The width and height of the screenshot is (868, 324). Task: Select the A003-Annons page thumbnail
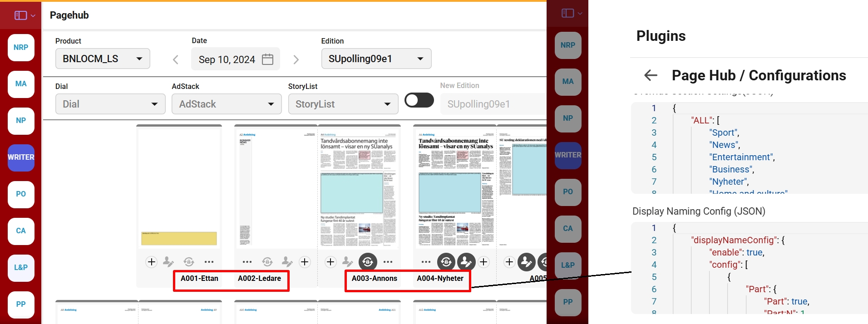(359, 188)
